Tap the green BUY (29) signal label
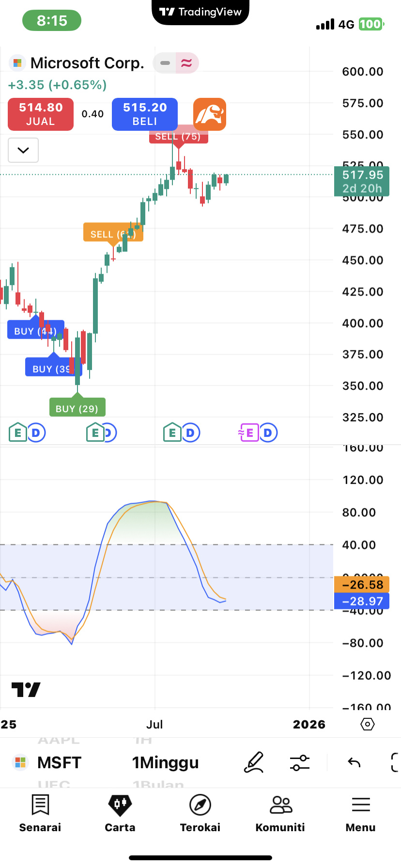Screen dimensions: 401x868 (77, 408)
